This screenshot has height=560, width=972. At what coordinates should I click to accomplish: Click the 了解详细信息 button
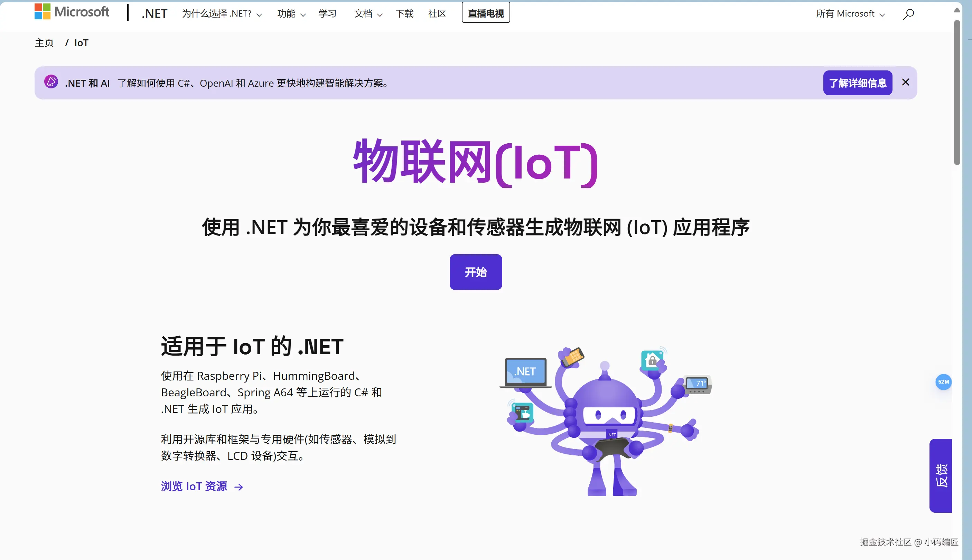pos(857,83)
